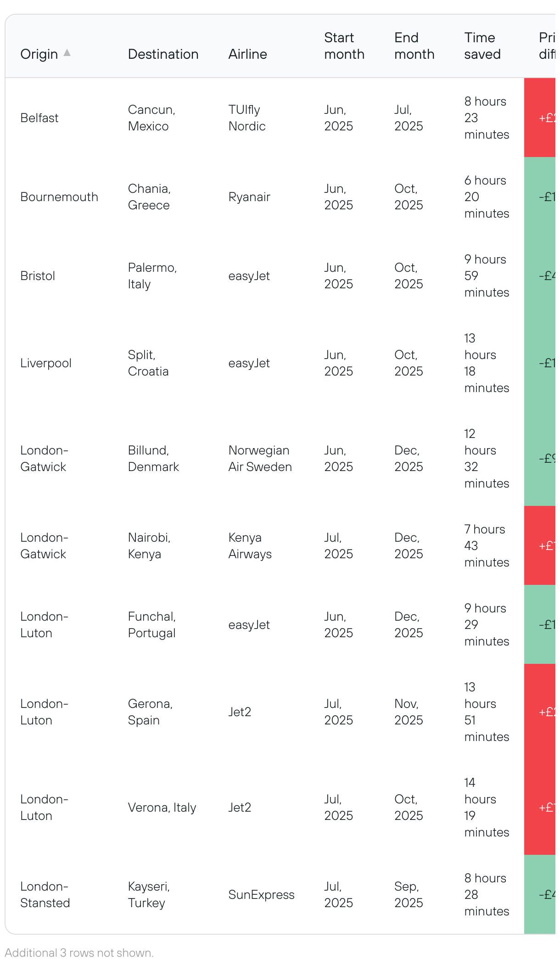Click the Time saved column header
The height and width of the screenshot is (965, 560).
482,46
